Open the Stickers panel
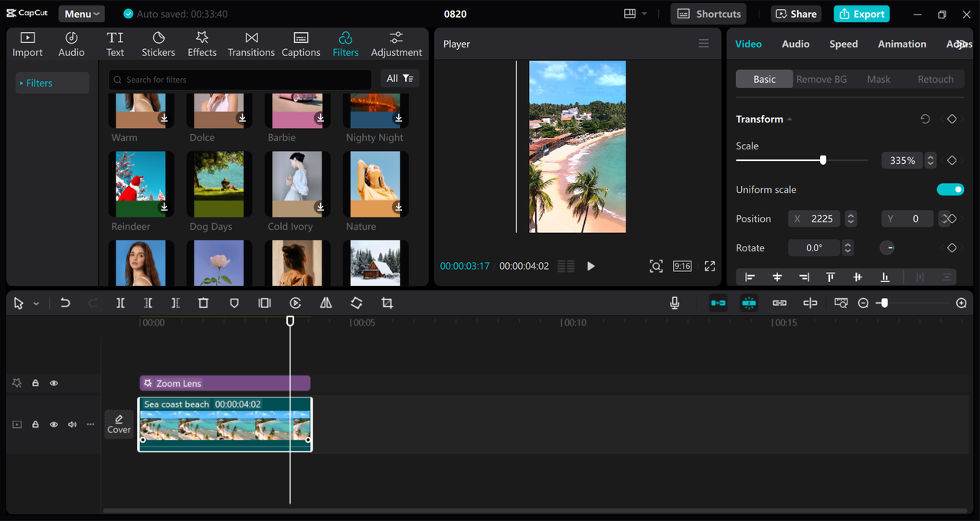The height and width of the screenshot is (521, 980). coord(158,44)
